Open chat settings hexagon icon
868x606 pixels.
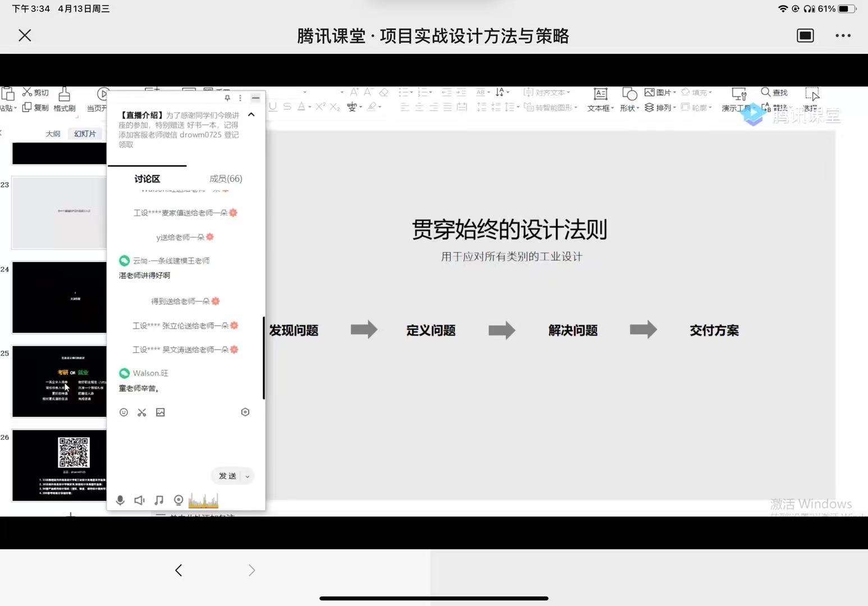pos(245,412)
